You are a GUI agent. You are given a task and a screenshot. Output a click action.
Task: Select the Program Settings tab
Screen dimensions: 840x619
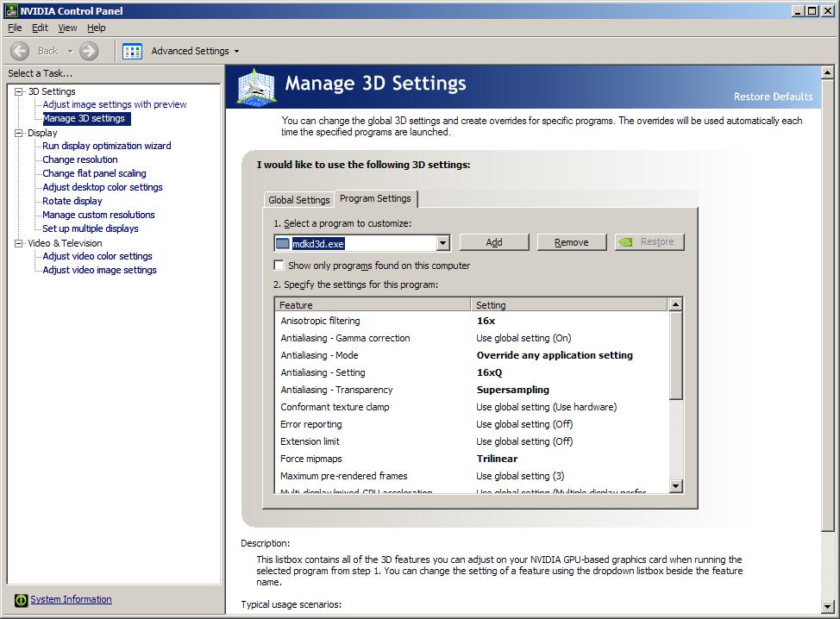[x=375, y=198]
